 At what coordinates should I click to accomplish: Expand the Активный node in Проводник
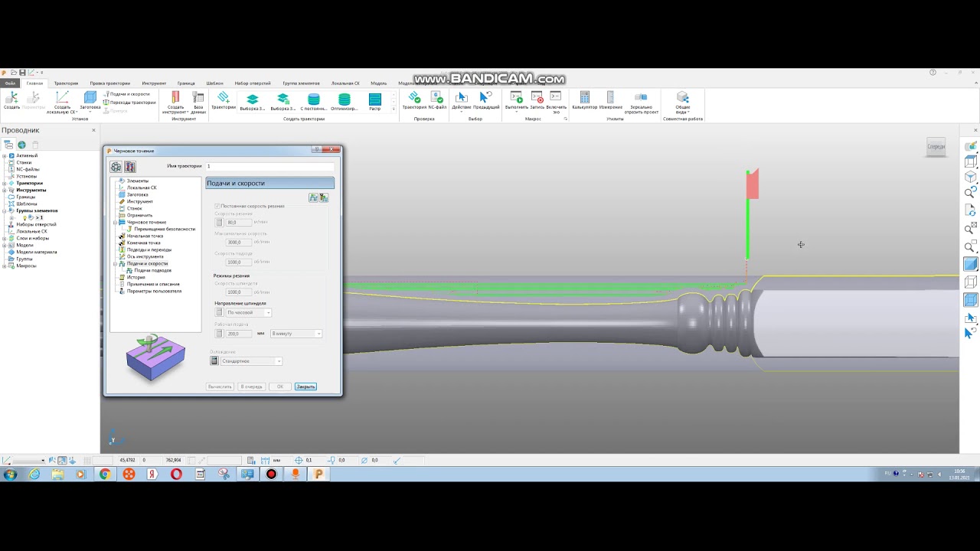(5, 155)
